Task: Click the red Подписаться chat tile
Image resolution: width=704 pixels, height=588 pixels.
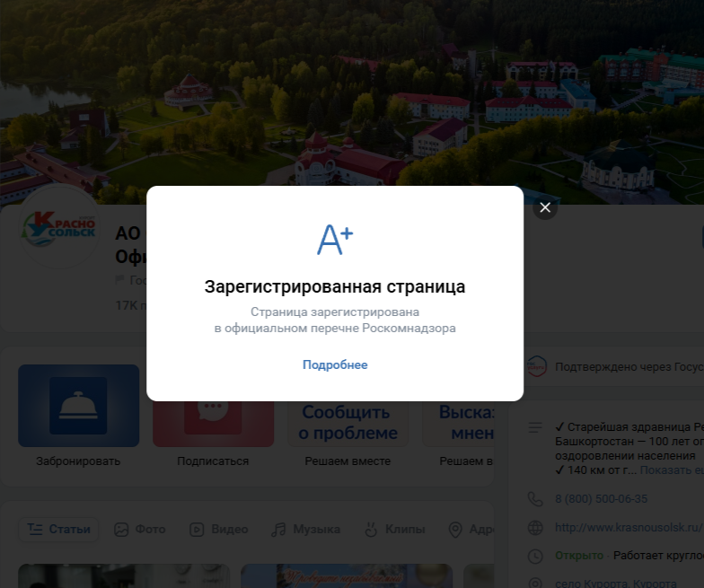Action: [x=214, y=424]
